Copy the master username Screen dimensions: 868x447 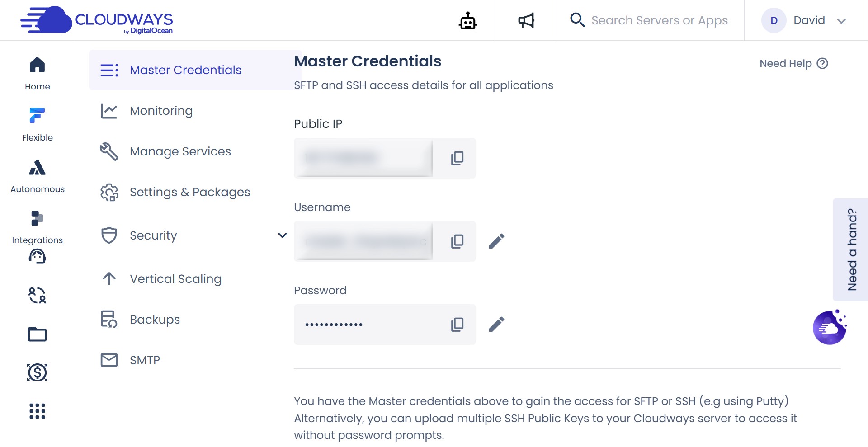(458, 241)
